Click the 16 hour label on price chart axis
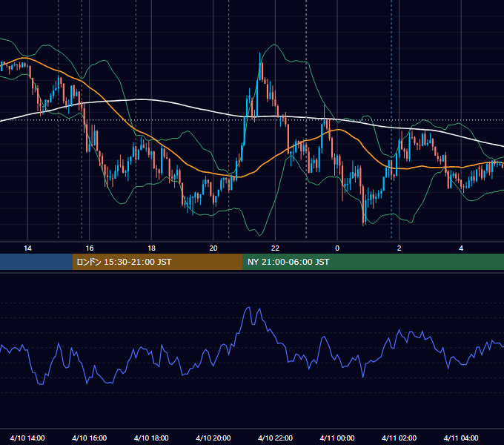The width and height of the screenshot is (504, 445). (90, 248)
